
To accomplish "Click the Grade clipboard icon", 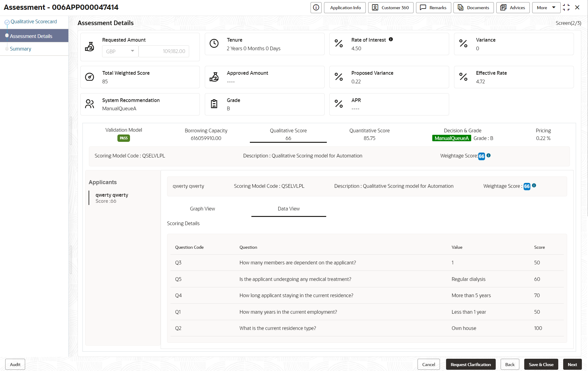I will point(214,104).
